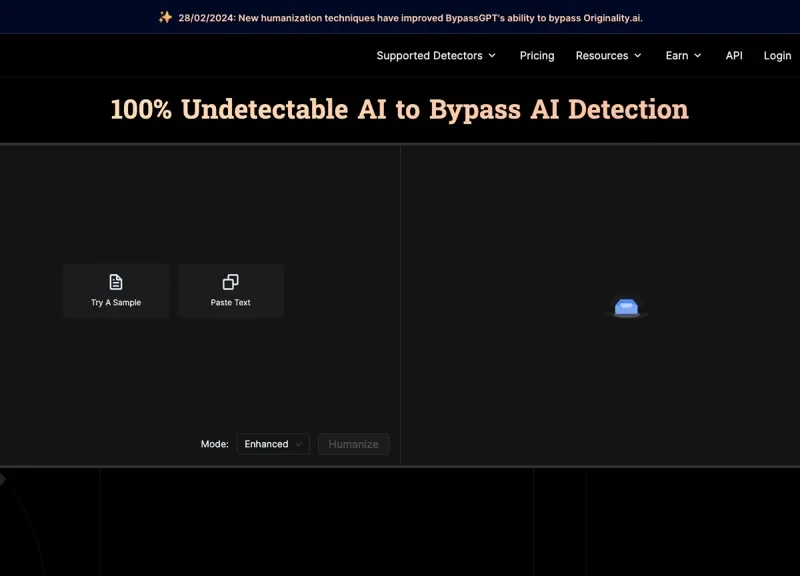Open the Mode dropdown showing Enhanced
Image resolution: width=800 pixels, height=576 pixels.
[272, 444]
